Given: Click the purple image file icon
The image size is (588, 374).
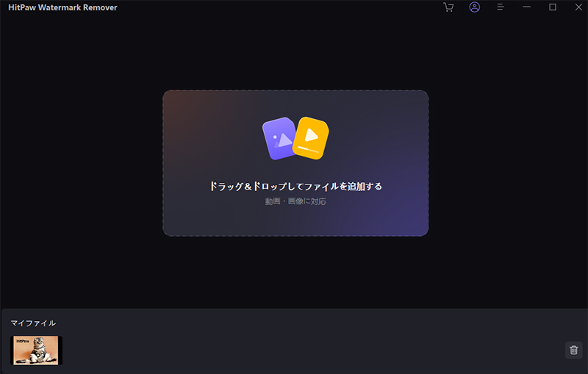Looking at the screenshot, I should 279,138.
